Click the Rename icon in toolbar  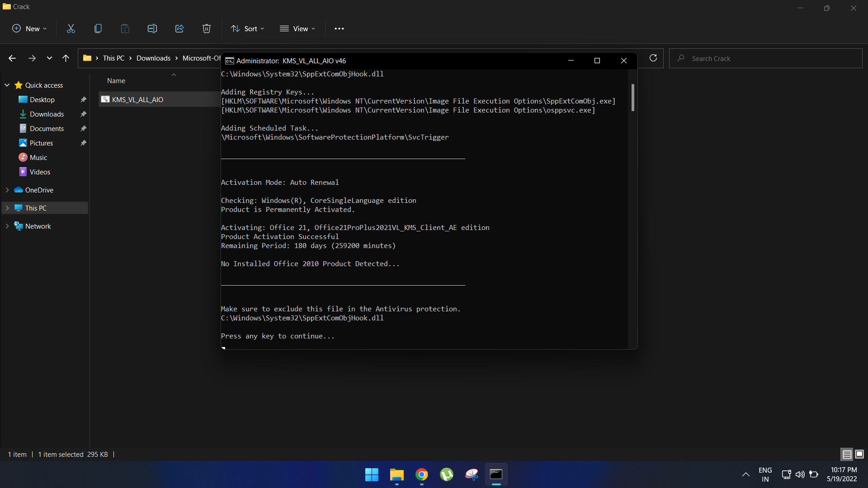[152, 28]
